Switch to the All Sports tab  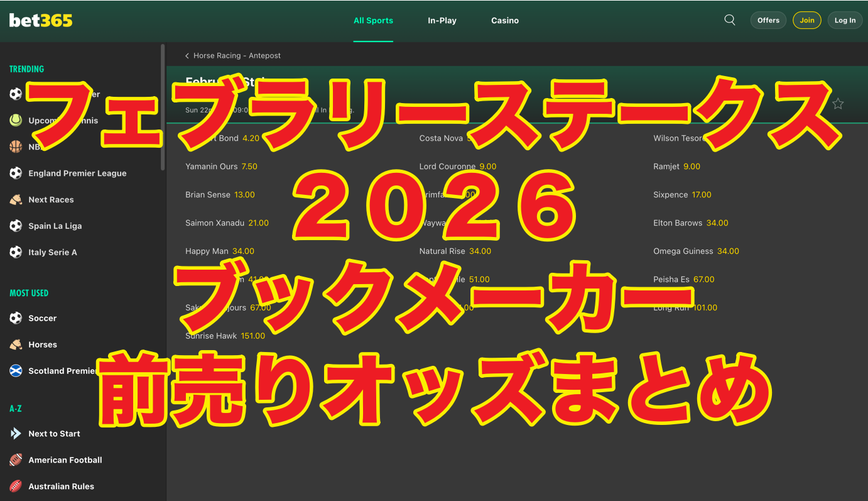[x=373, y=21]
